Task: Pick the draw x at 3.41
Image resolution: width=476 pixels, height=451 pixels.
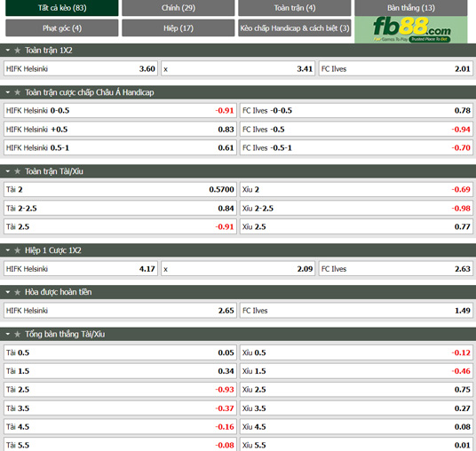Action: [238, 69]
